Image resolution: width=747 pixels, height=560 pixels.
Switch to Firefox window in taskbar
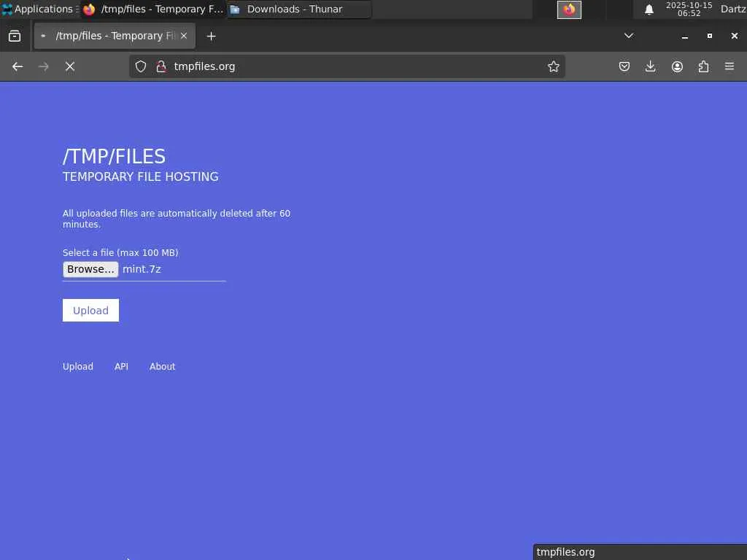(153, 9)
